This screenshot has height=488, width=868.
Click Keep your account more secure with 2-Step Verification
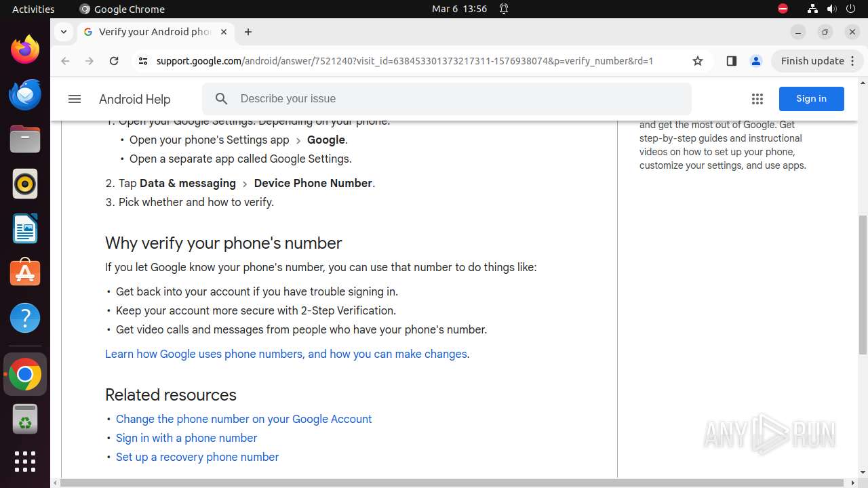(x=256, y=310)
